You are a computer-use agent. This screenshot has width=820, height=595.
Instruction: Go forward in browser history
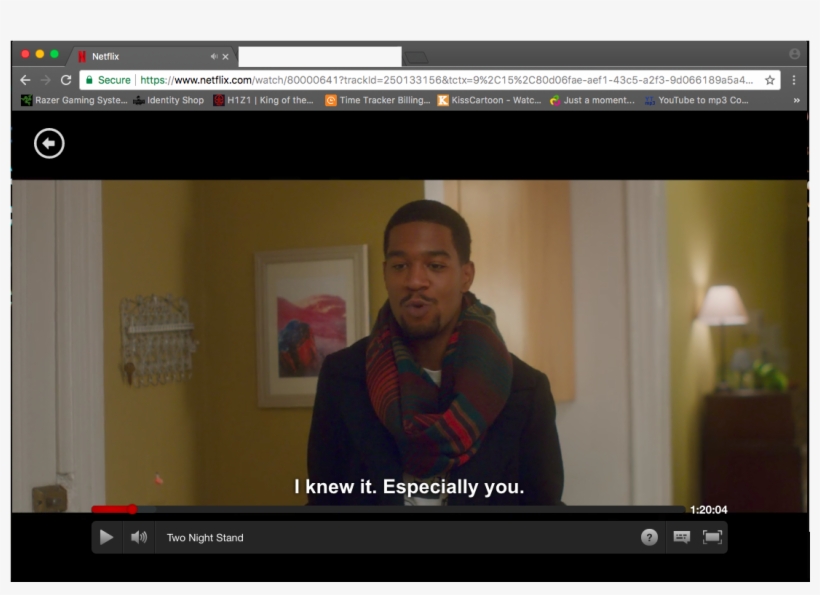click(45, 80)
